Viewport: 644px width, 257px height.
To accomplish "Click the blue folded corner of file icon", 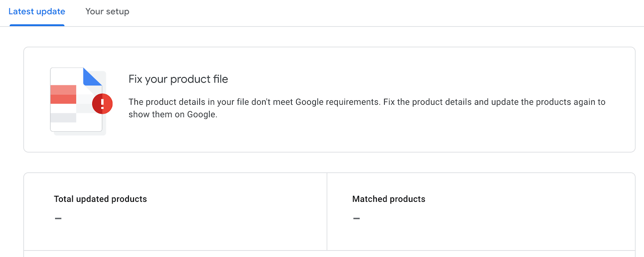I will click(x=91, y=77).
